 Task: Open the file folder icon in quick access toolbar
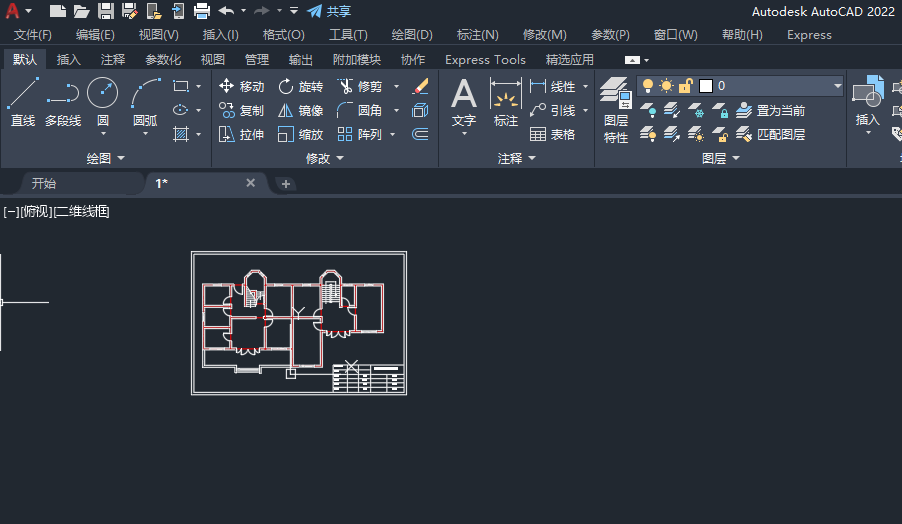[x=81, y=11]
